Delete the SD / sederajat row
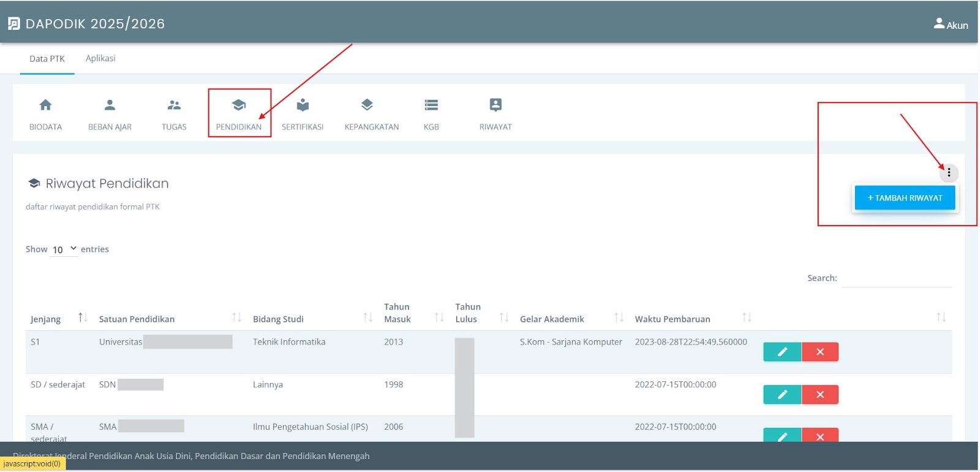The image size is (980, 472). pyautogui.click(x=820, y=394)
